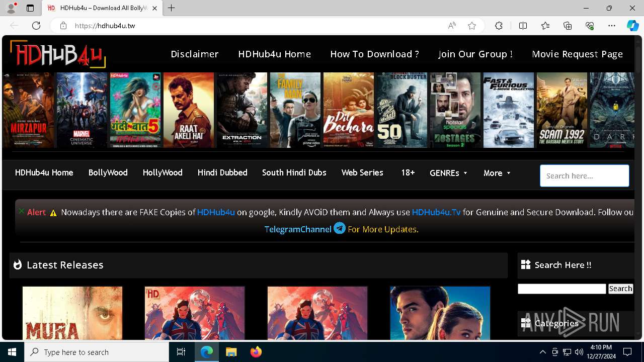
Task: Open Raat Akeli Hai poster
Action: pyautogui.click(x=189, y=110)
